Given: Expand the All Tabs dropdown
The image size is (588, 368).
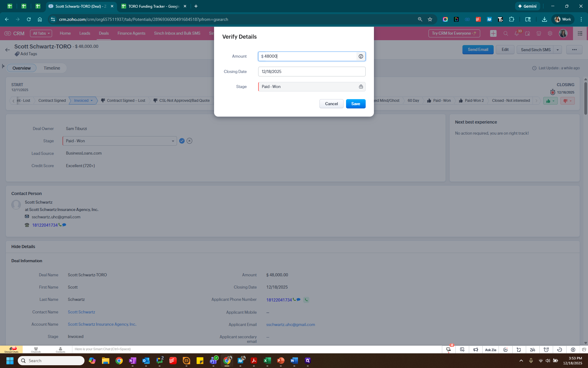Looking at the screenshot, I should 41,33.
